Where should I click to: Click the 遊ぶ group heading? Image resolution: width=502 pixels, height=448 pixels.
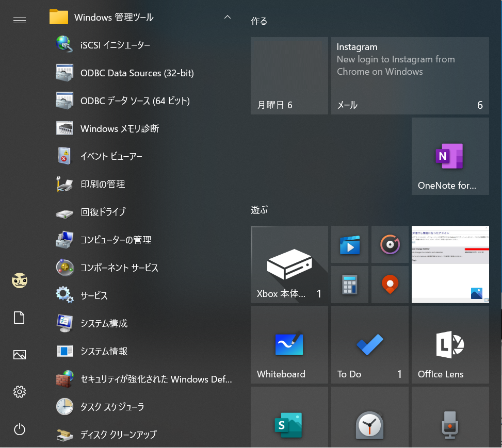click(x=260, y=210)
